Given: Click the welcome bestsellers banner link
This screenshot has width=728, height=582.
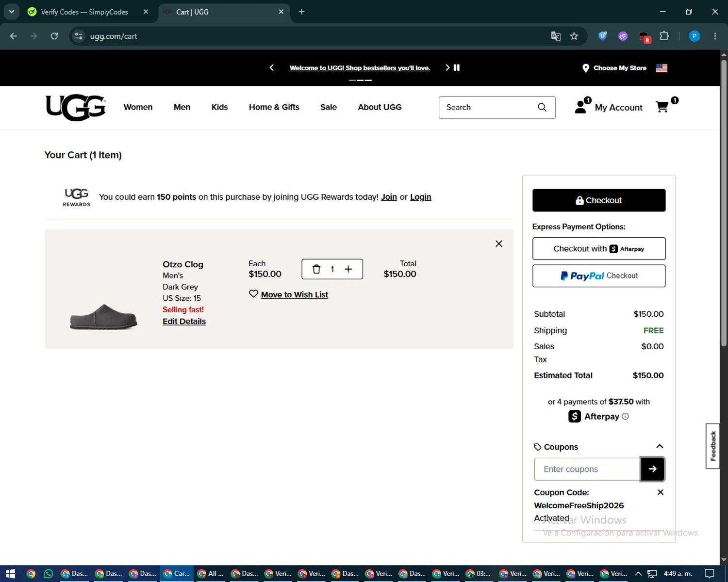Looking at the screenshot, I should (360, 68).
